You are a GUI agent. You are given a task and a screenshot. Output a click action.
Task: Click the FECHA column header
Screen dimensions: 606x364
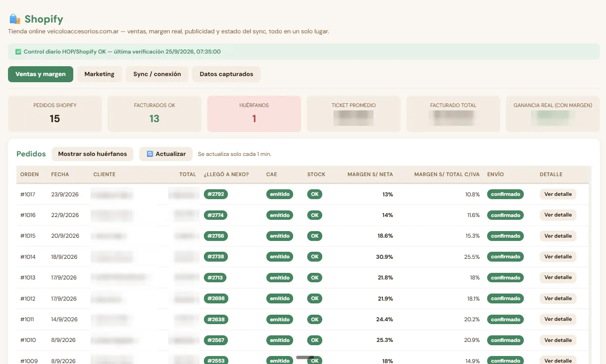60,174
